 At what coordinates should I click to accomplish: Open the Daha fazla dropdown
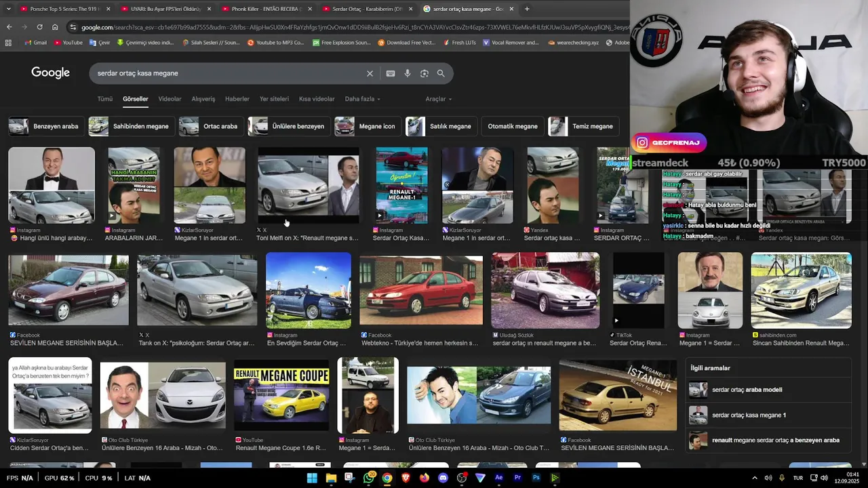363,99
